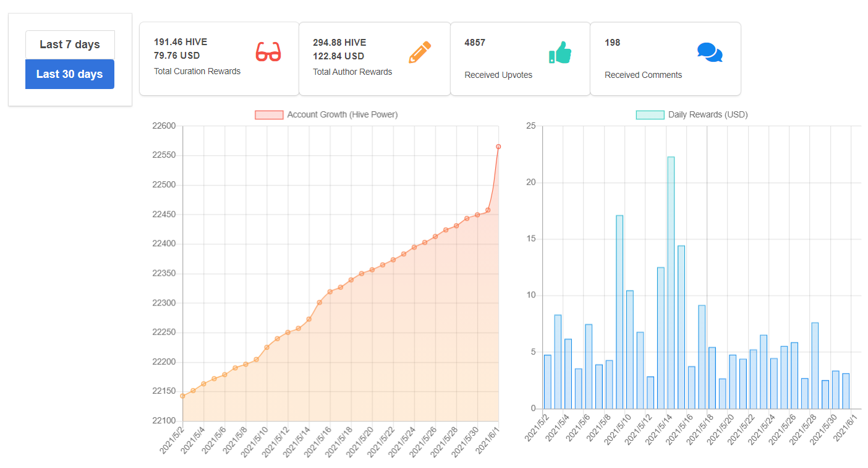Viewport: 868px width, 468px height.
Task: Select the Last 7 days filter
Action: [x=70, y=45]
